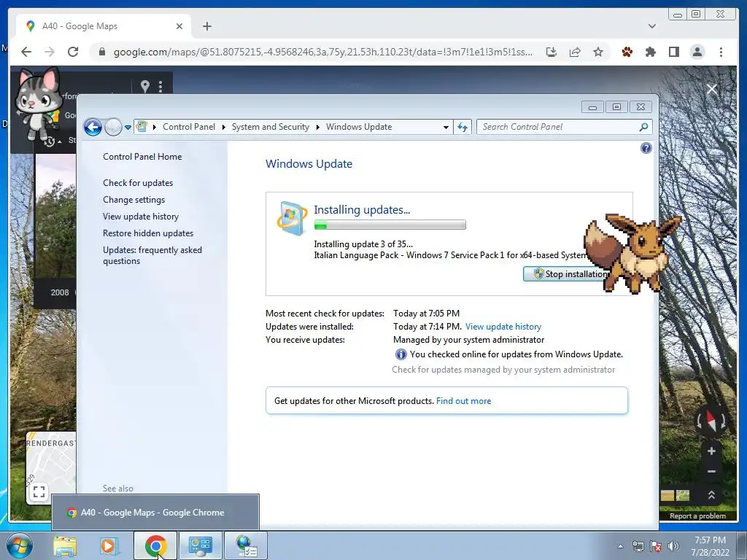The width and height of the screenshot is (747, 560).
Task: Click Chrome's forward navigation arrow
Action: click(x=50, y=52)
